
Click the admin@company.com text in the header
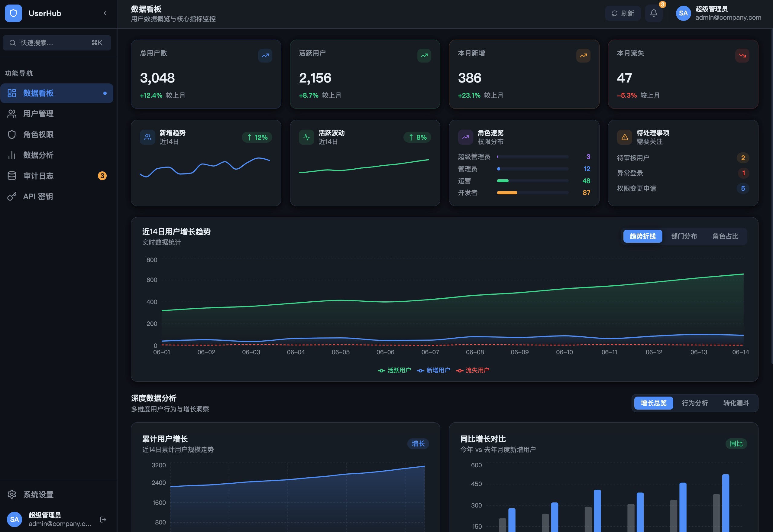pos(728,18)
